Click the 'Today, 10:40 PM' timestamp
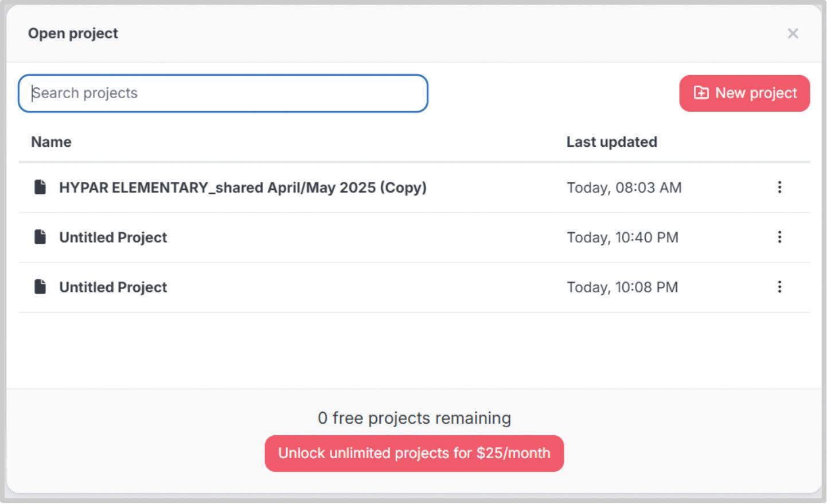 click(622, 237)
